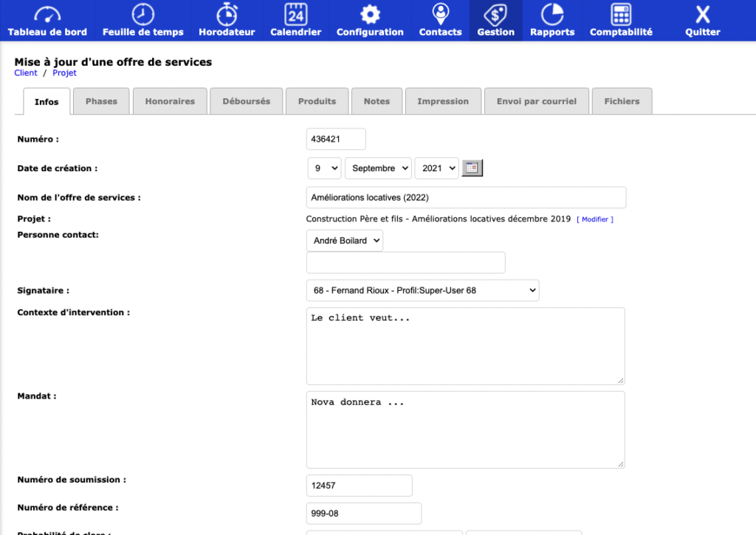
Task: Open the Septembre month dropdown
Action: tap(378, 168)
